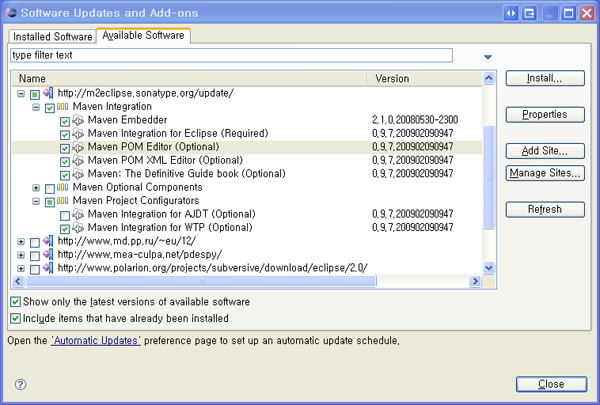Focus the type filter text field
Image resolution: width=600 pixels, height=405 pixels.
pos(231,55)
